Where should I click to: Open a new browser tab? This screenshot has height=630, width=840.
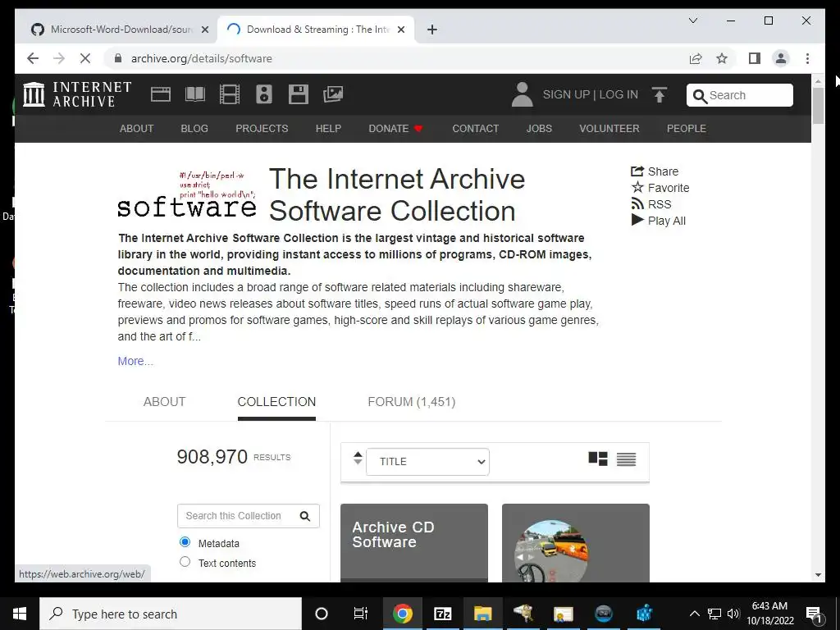coord(432,30)
